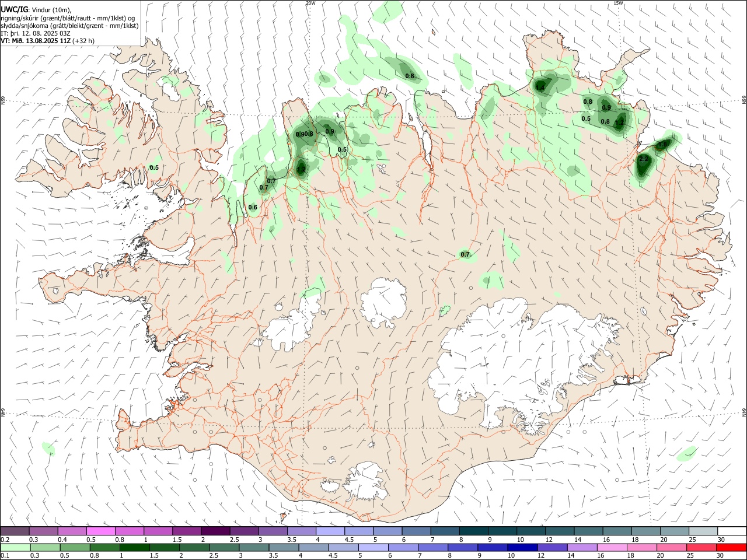Screen dimensions: 747x560
Task: Select the 'slydda/snjókoma' legend description line
Action: coord(69,26)
